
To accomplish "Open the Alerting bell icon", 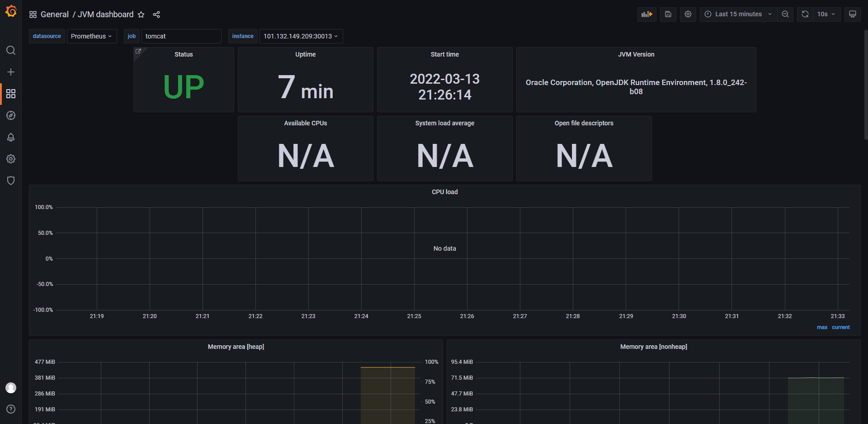I will (x=11, y=137).
